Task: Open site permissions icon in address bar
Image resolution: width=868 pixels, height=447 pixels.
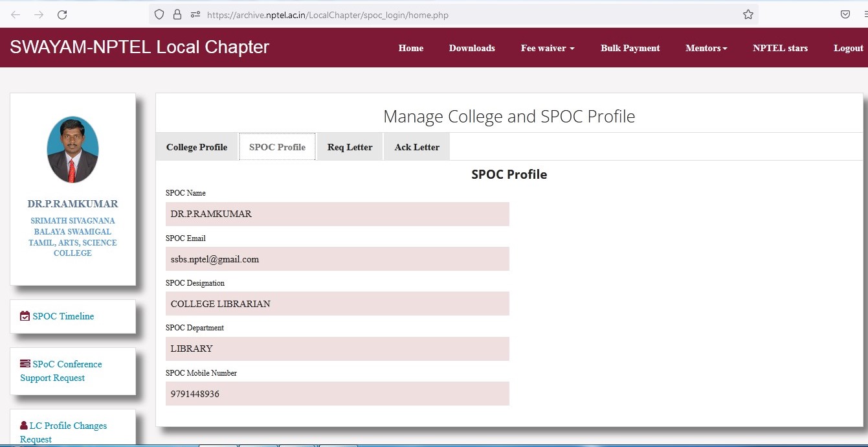Action: tap(195, 14)
